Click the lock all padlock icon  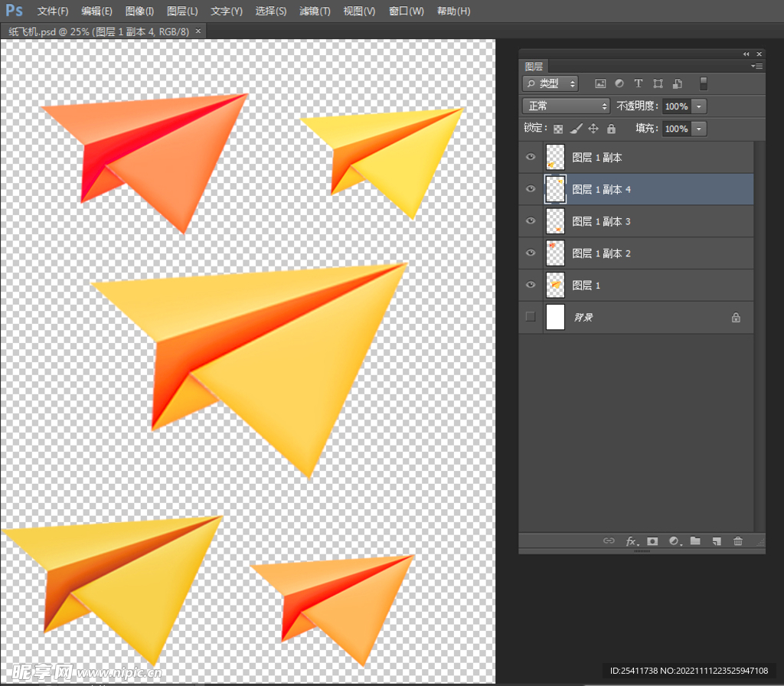[x=611, y=129]
